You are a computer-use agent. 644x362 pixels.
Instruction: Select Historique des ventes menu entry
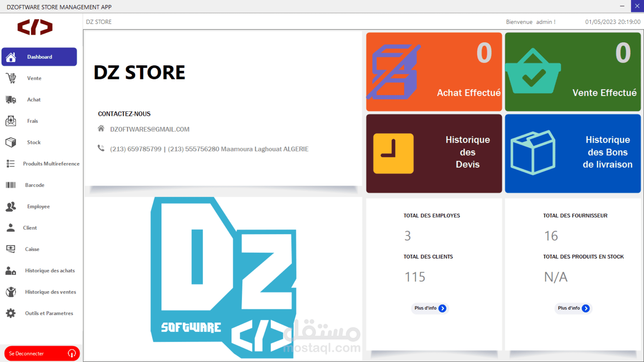(50, 292)
